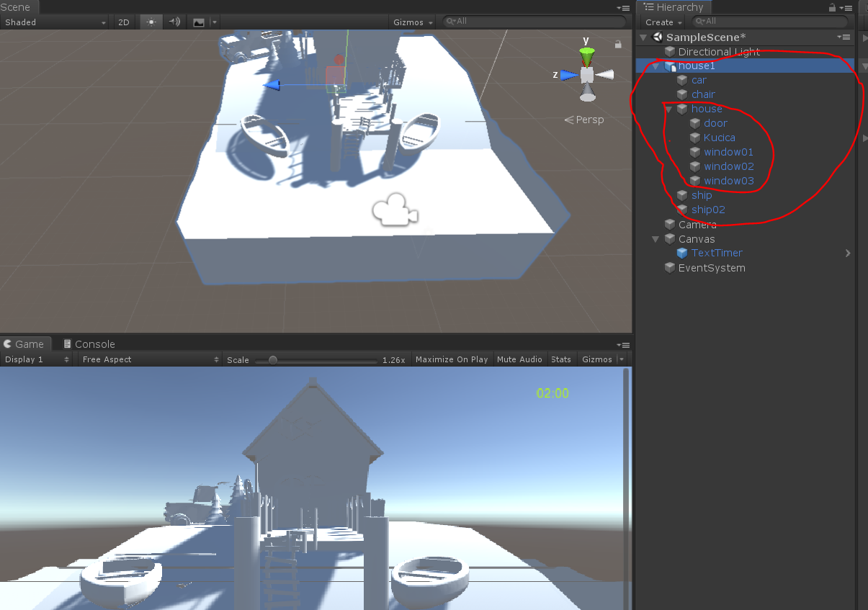Image resolution: width=868 pixels, height=610 pixels.
Task: Enable Mute Audio in the Game view
Action: tap(519, 359)
